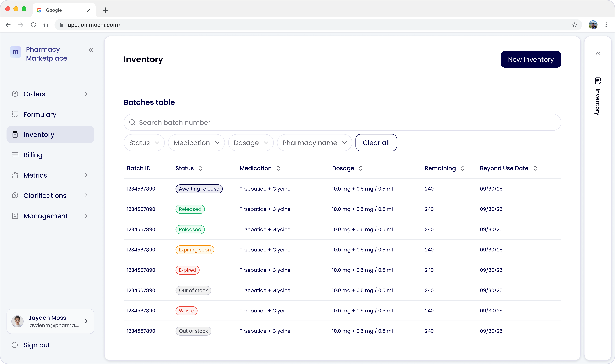Click the Clarifications chat icon
This screenshot has height=364, width=615.
(x=15, y=196)
